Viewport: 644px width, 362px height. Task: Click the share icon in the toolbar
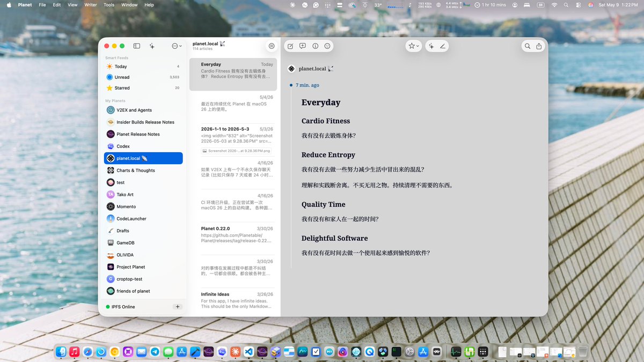point(539,46)
